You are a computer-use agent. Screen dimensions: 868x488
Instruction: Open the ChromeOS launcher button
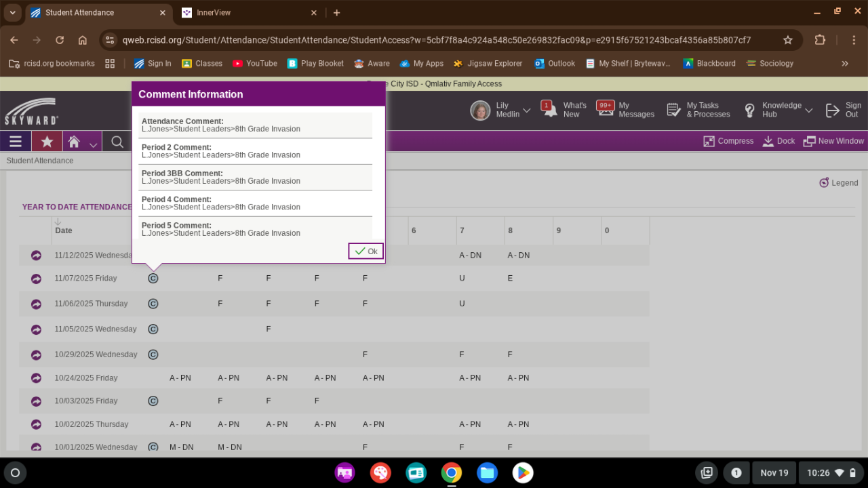(16, 472)
